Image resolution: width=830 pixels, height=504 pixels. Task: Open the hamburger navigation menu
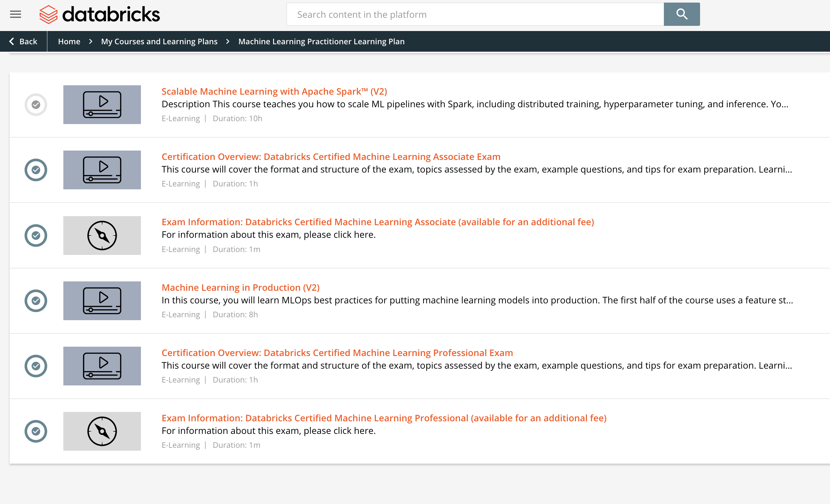[15, 14]
